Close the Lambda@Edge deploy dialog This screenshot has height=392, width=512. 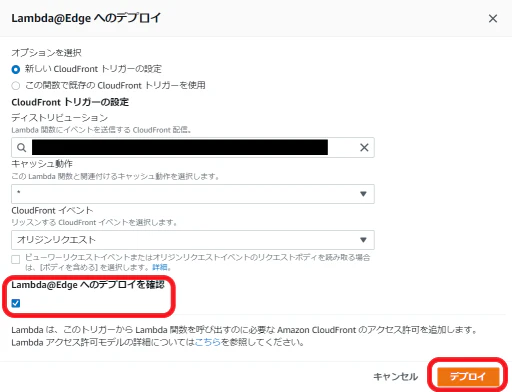pyautogui.click(x=493, y=19)
